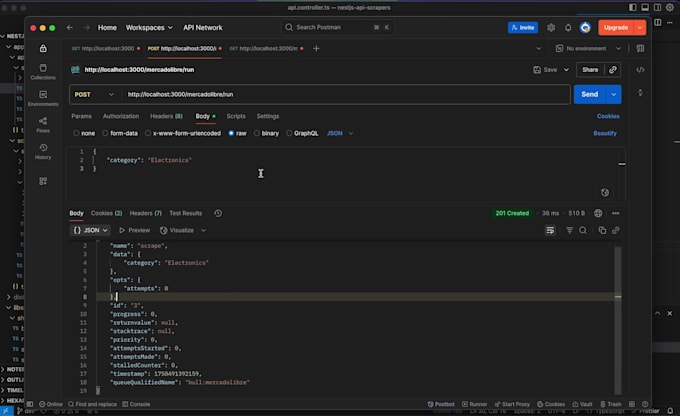Select the GraphQL body type
The height and width of the screenshot is (416, 680).
(x=302, y=133)
